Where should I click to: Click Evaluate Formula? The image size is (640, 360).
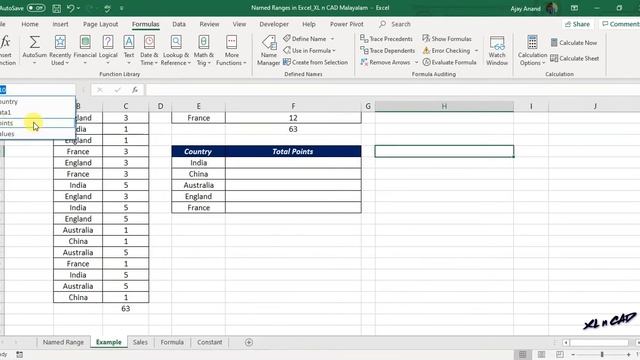tap(449, 62)
